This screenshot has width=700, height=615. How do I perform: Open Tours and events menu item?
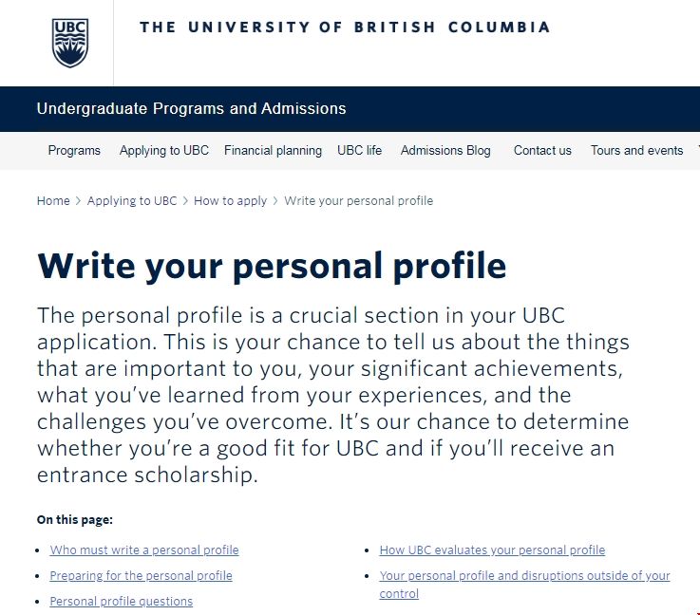click(x=636, y=151)
